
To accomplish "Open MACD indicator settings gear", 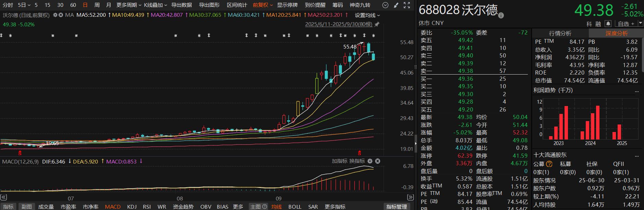I will pyautogui.click(x=370, y=161).
